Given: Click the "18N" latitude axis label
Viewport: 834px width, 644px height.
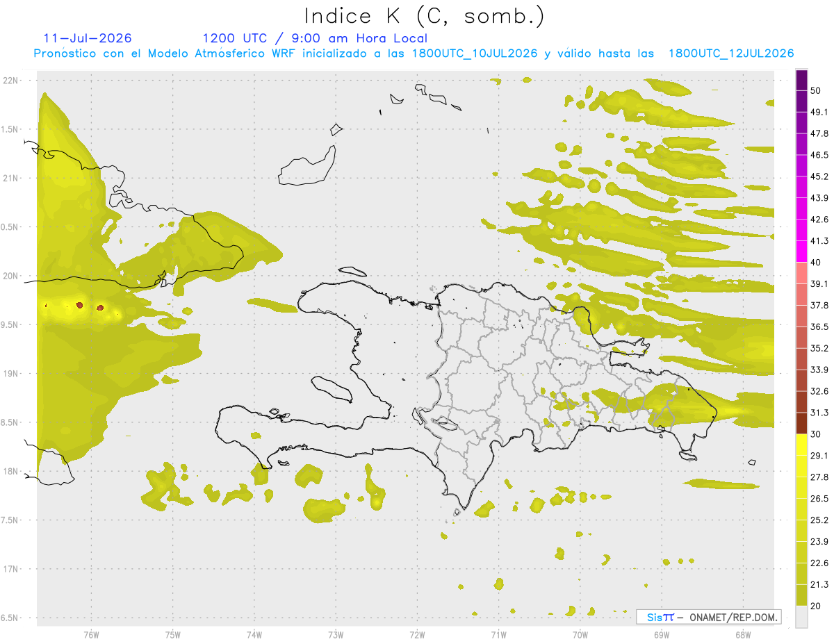Looking at the screenshot, I should 12,472.
